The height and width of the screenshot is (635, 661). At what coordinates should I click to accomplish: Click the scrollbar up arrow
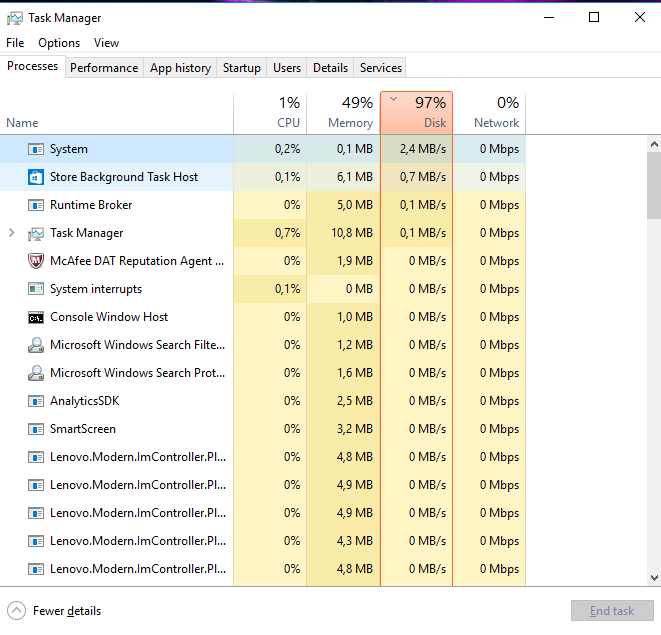[654, 144]
